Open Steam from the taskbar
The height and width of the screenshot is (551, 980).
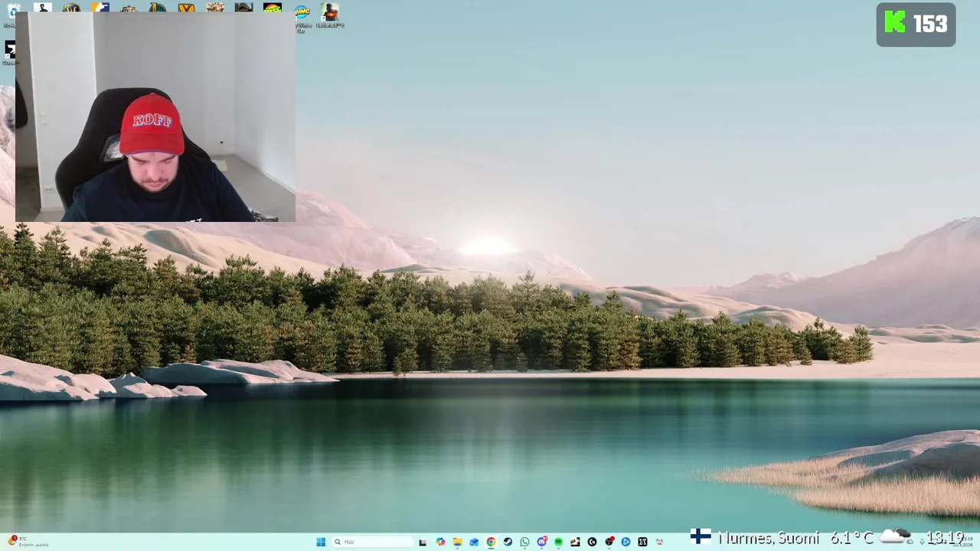508,542
